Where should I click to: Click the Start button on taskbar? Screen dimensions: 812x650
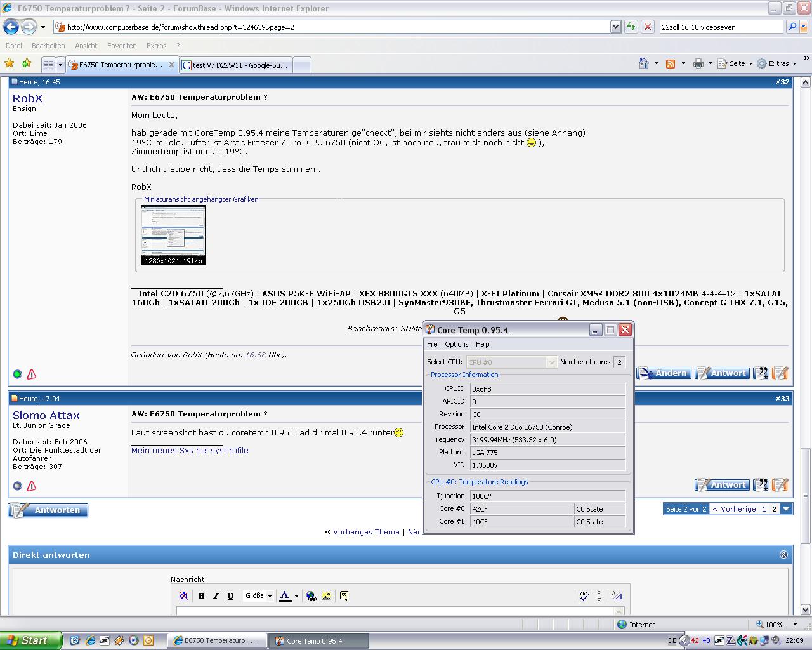click(x=31, y=640)
